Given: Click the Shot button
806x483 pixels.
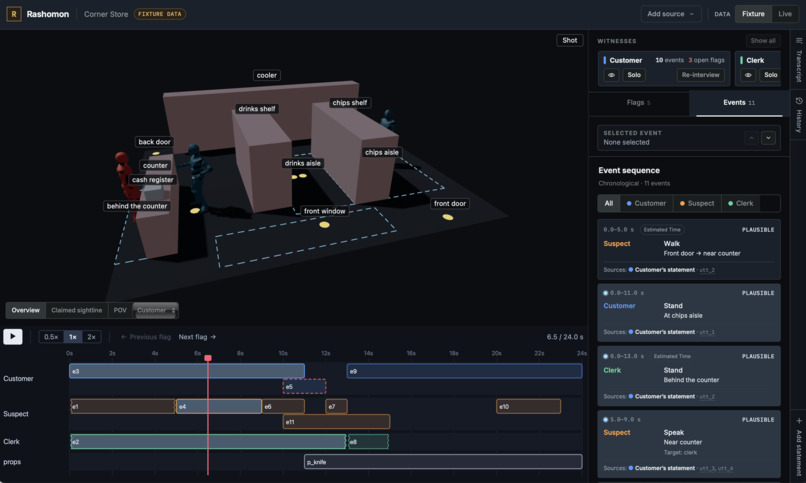Looking at the screenshot, I should point(570,40).
